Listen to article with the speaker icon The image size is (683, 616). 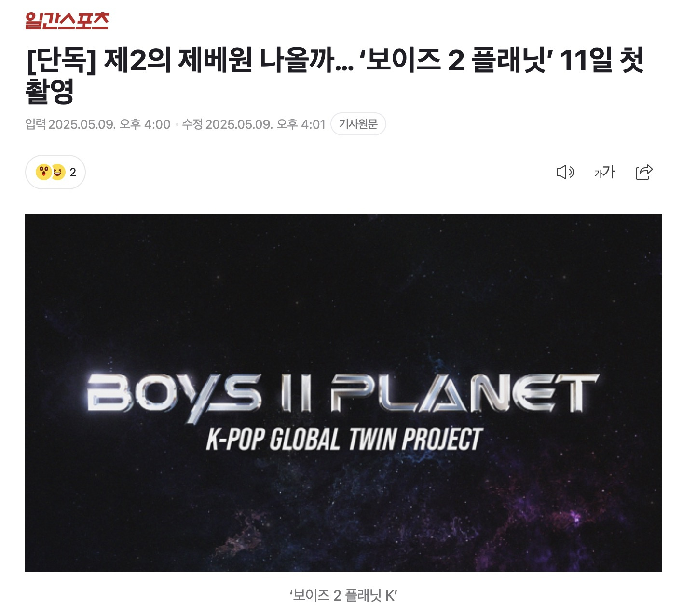(x=565, y=172)
